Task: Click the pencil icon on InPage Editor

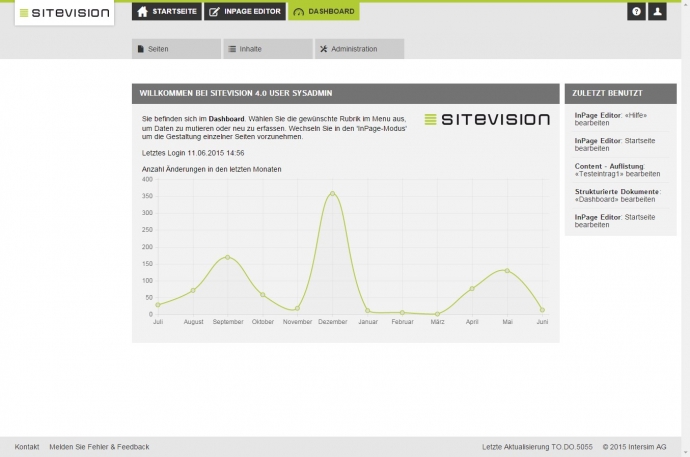Action: (x=214, y=11)
